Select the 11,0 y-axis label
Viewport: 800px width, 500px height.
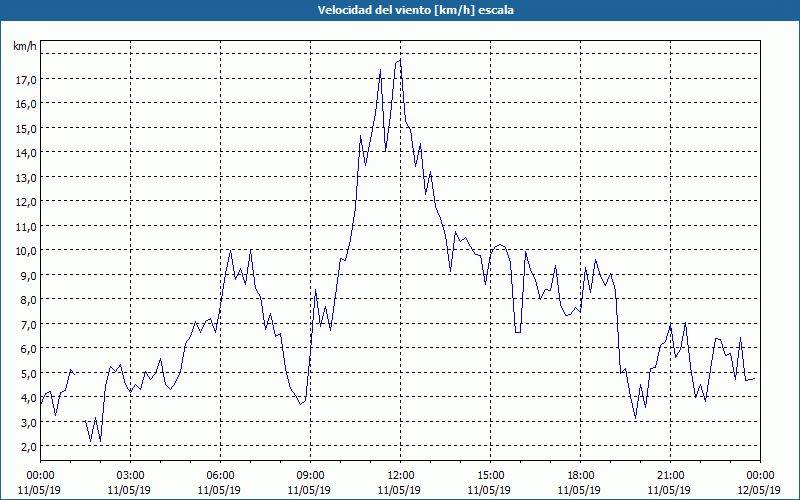coord(26,226)
